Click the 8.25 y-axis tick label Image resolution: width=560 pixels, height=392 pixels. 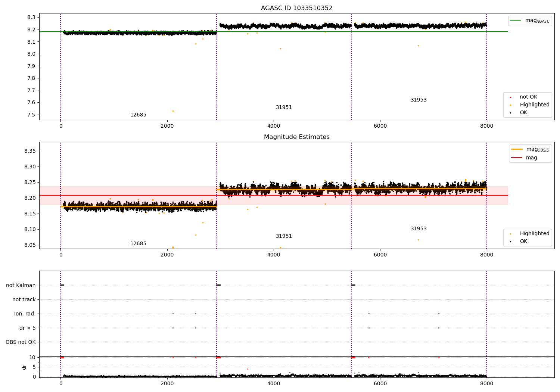click(x=30, y=182)
